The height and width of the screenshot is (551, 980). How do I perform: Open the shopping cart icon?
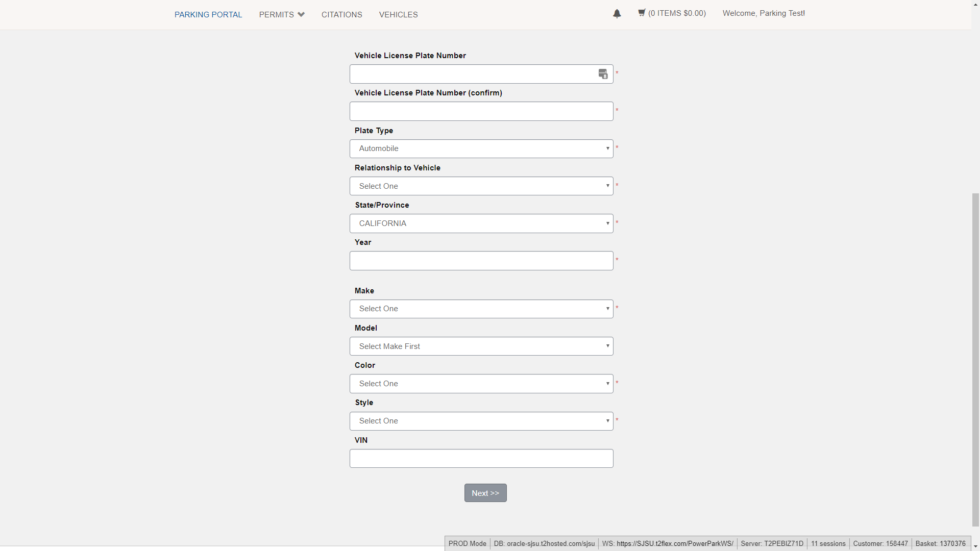[x=642, y=13]
